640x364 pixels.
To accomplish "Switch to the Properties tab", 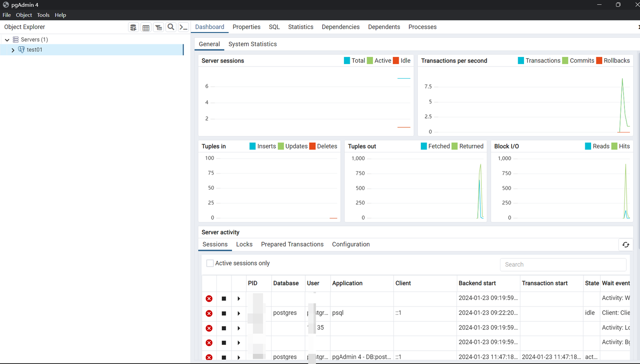I will click(x=247, y=27).
